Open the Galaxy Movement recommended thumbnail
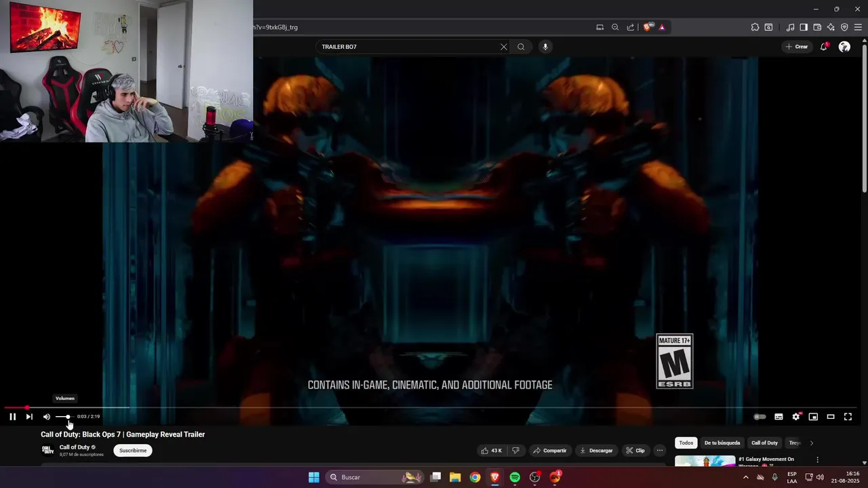This screenshot has width=868, height=488. tap(705, 461)
